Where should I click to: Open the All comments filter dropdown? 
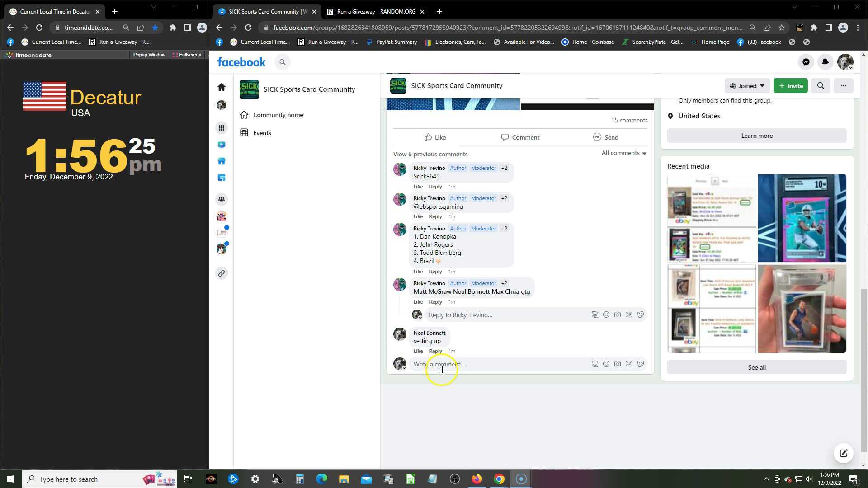[624, 153]
